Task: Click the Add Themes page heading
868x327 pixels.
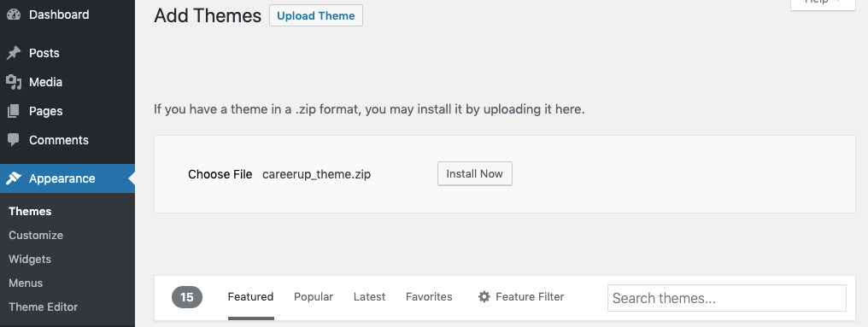Action: (x=208, y=15)
